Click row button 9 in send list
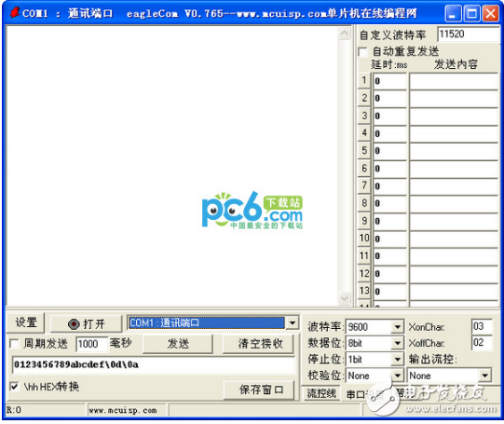The width and height of the screenshot is (504, 424). click(364, 221)
